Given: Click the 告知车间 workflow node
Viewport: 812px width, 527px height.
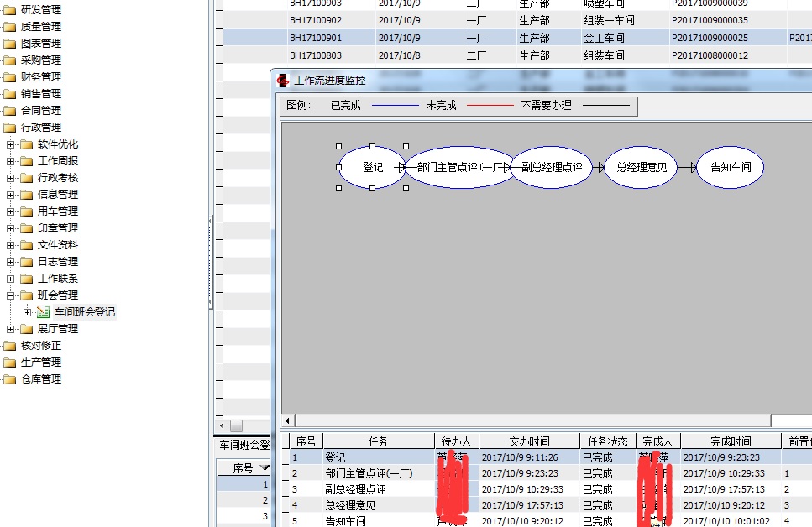Looking at the screenshot, I should pyautogui.click(x=730, y=167).
